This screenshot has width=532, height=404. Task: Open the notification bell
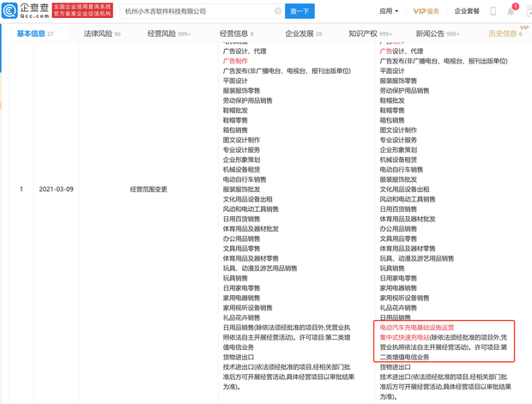pos(511,11)
